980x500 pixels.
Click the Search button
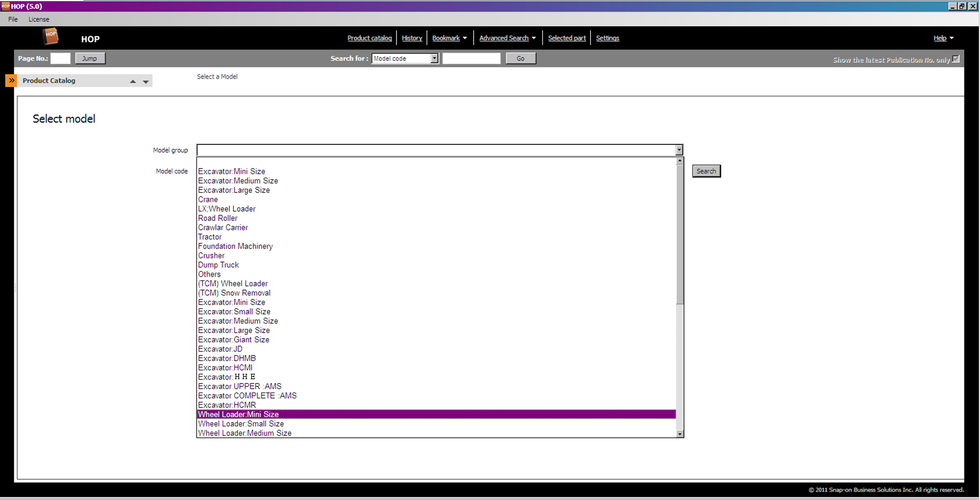pyautogui.click(x=706, y=171)
